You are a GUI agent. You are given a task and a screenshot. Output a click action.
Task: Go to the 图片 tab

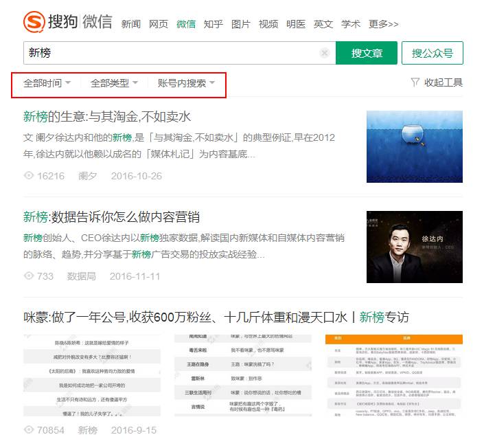point(241,24)
